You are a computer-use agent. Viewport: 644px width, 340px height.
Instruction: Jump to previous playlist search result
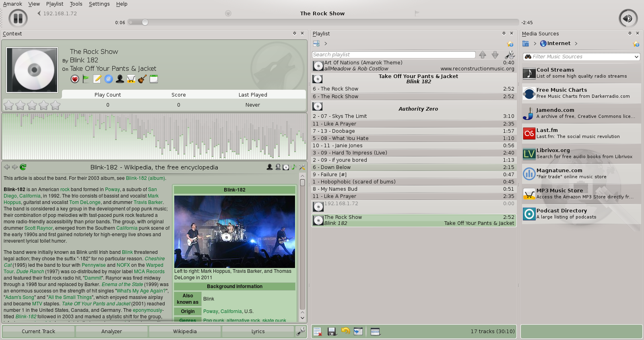tap(483, 55)
